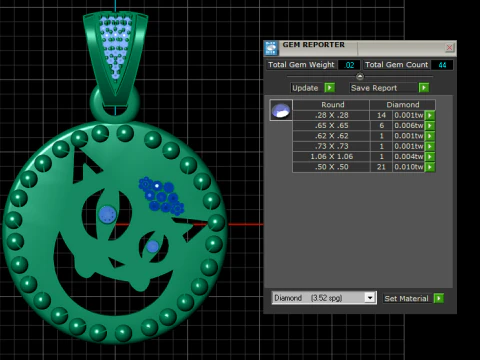Click the 0.006tw weight cell
Image resolution: width=480 pixels, height=360 pixels.
[409, 126]
